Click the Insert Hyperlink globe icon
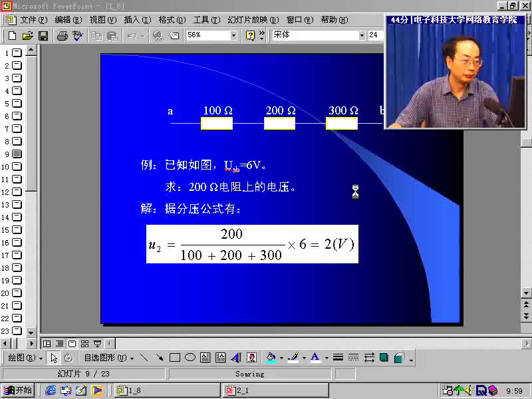The height and width of the screenshot is (399, 532). (158, 36)
